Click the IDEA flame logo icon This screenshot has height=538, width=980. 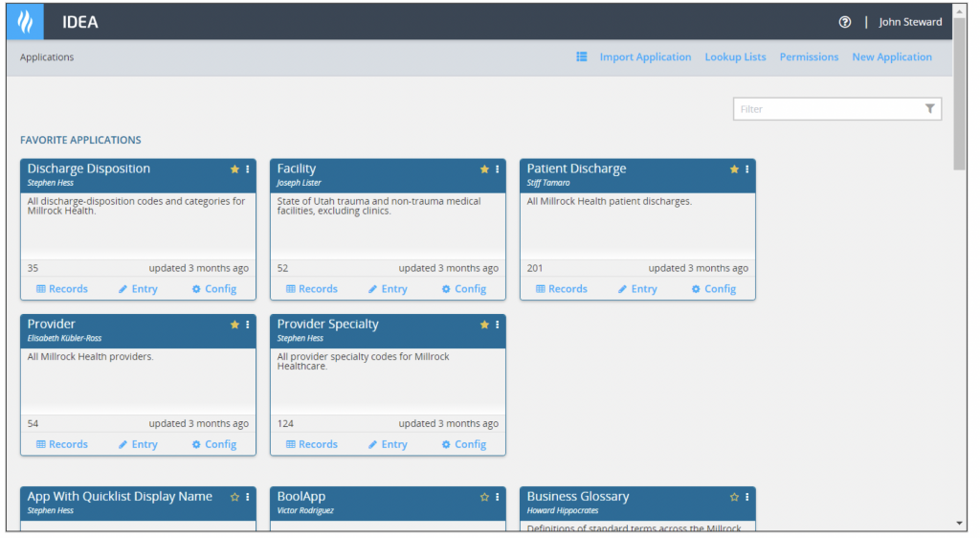point(25,21)
